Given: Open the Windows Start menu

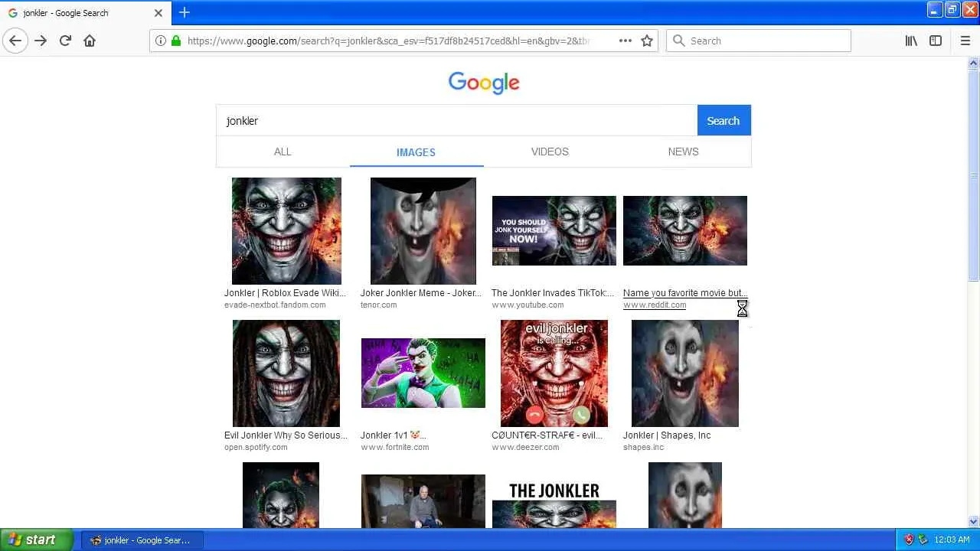Looking at the screenshot, I should pyautogui.click(x=36, y=540).
